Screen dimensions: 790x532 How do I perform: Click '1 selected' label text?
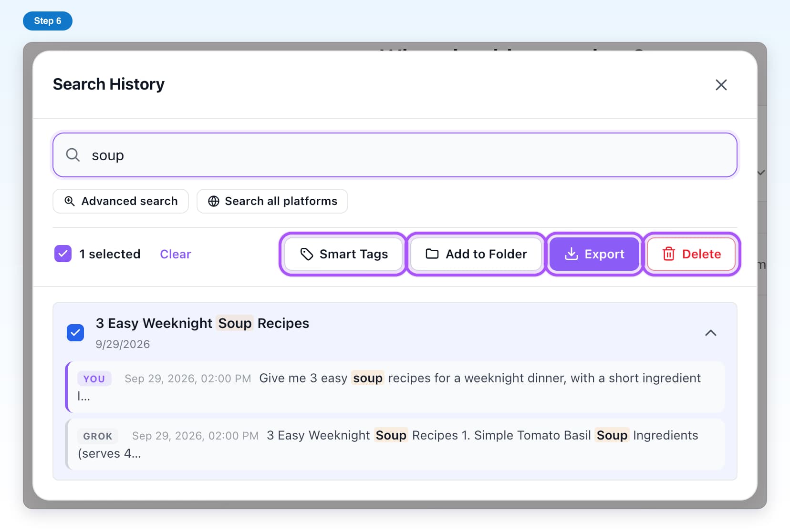coord(110,254)
